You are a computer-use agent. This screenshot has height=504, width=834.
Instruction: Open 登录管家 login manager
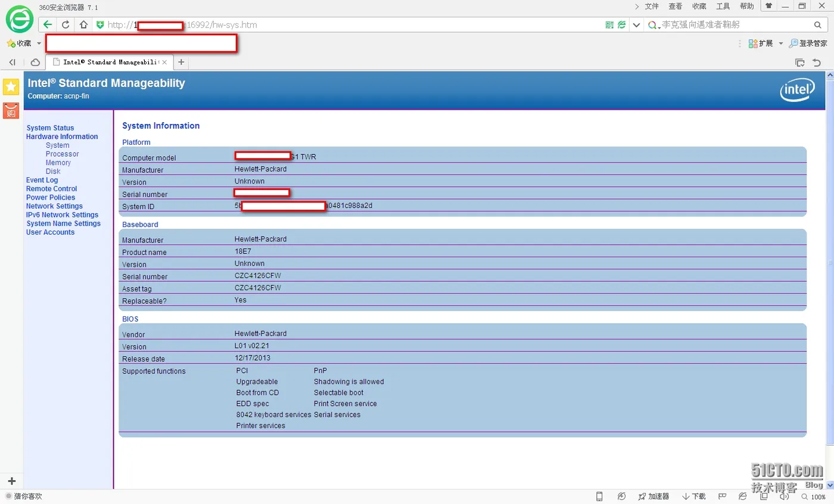(x=808, y=43)
